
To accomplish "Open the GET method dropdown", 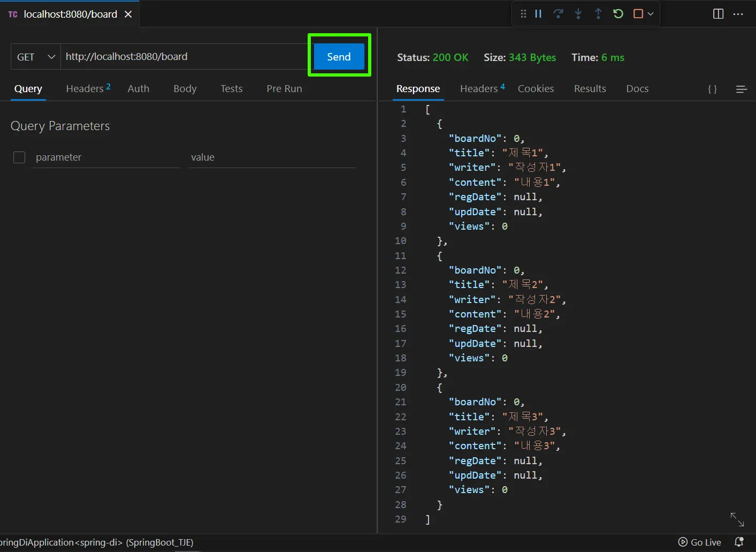I will (35, 57).
